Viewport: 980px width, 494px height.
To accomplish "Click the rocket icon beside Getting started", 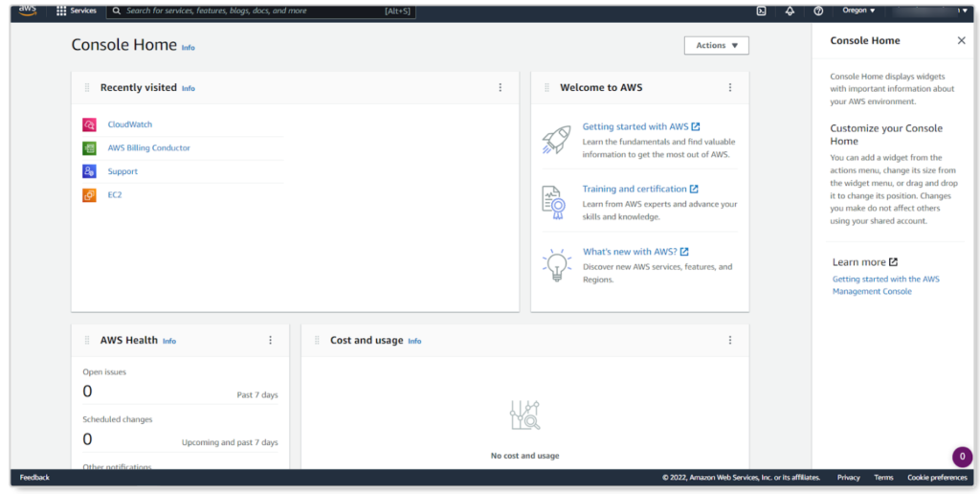I will [x=556, y=140].
